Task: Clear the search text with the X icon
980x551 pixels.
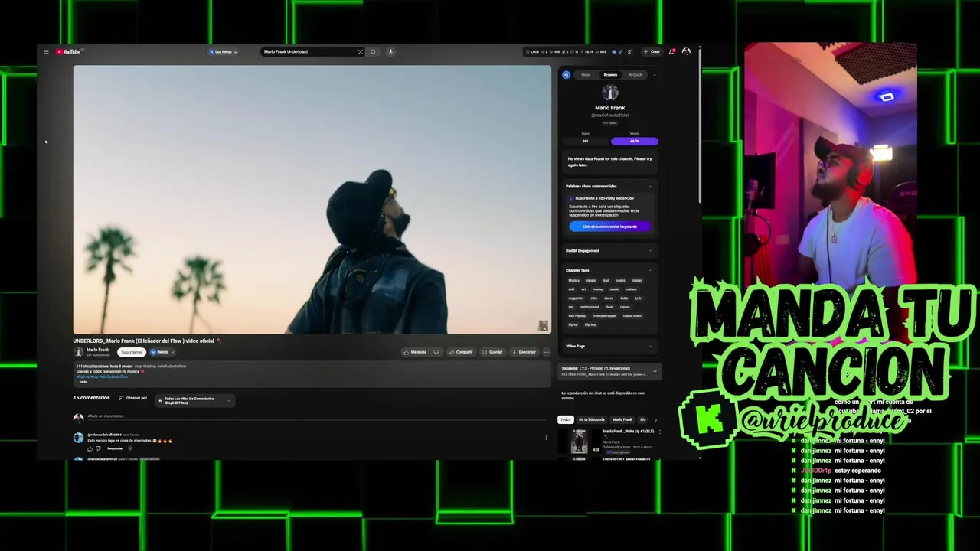Action: tap(360, 52)
